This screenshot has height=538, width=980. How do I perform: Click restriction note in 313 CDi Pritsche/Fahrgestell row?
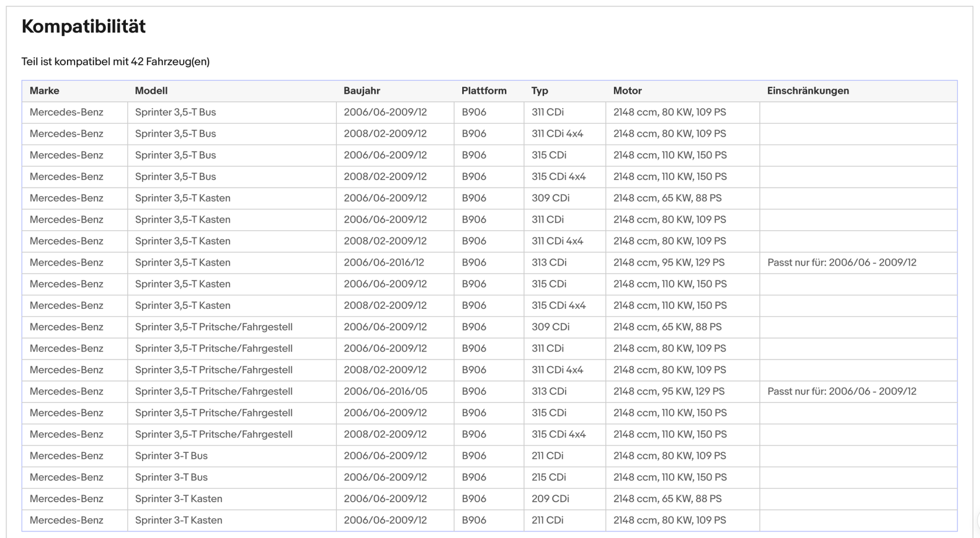coord(842,391)
